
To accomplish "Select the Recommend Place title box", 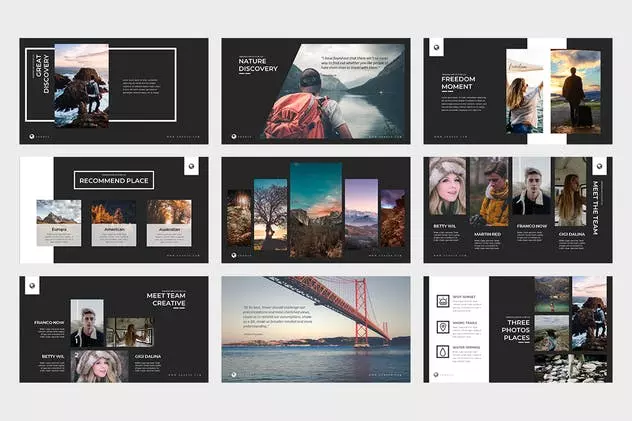I will coord(114,180).
